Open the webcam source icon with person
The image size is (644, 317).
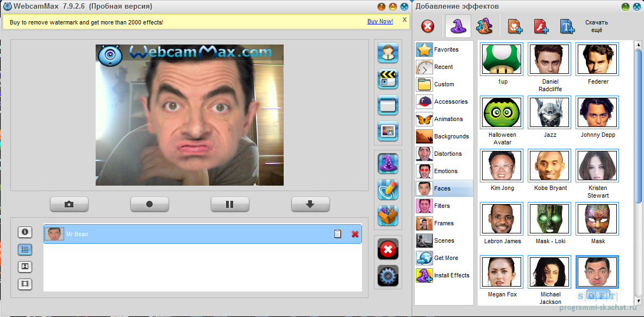tap(387, 53)
